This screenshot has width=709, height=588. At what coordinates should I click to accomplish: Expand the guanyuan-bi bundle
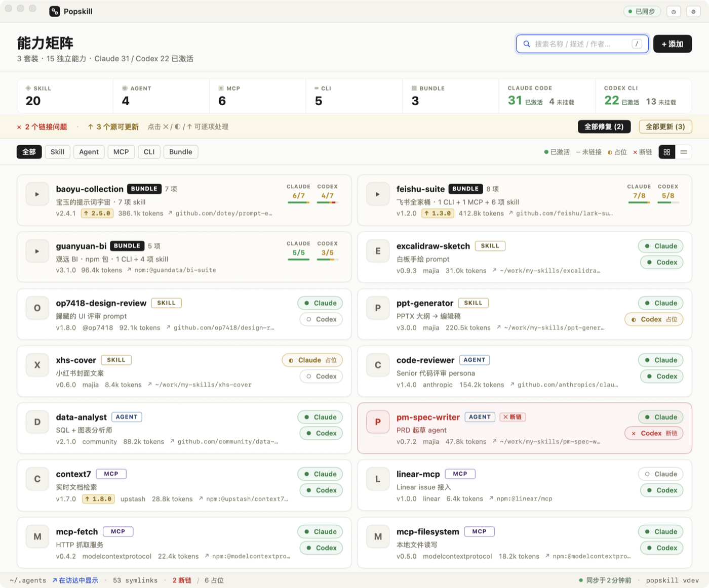click(x=37, y=251)
